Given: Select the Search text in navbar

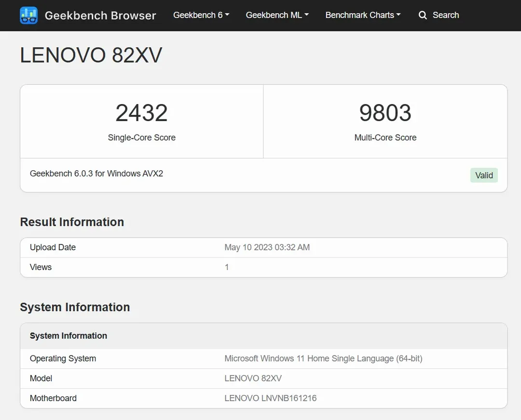Looking at the screenshot, I should coord(445,15).
